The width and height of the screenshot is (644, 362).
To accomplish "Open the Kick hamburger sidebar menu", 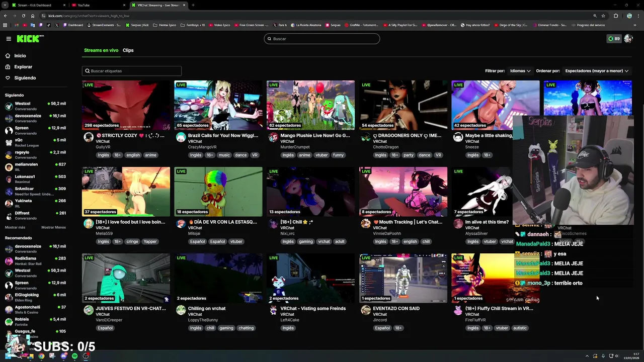I will click(9, 39).
